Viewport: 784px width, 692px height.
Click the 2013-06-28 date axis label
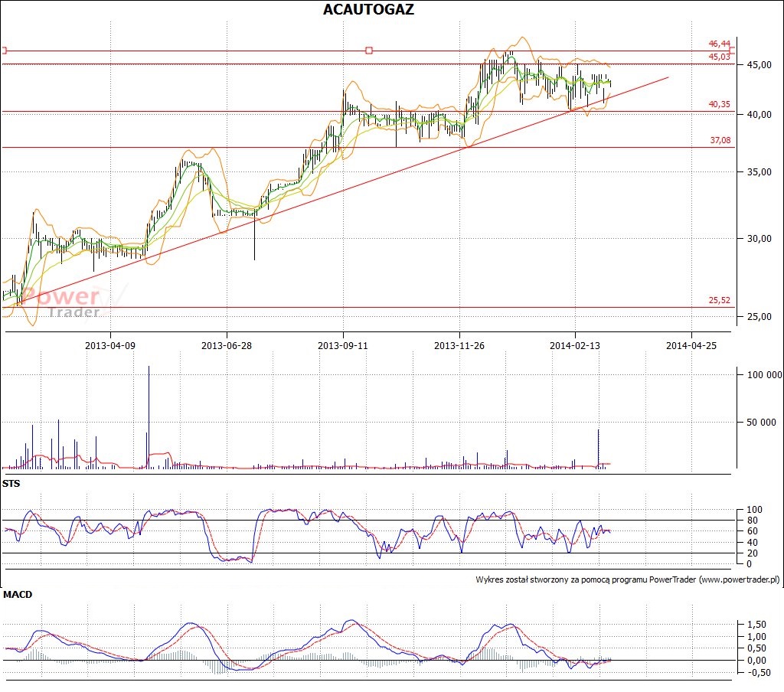click(227, 345)
